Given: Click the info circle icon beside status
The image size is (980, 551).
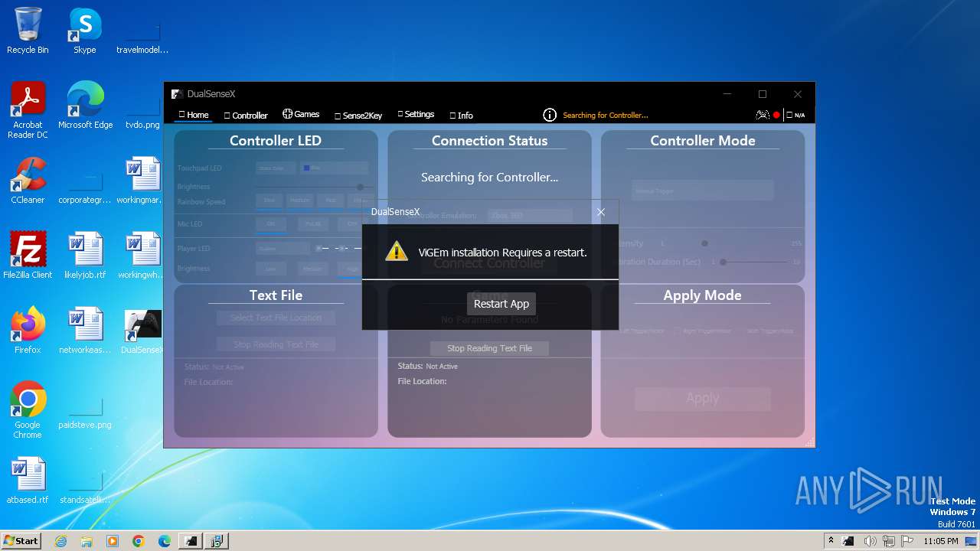Looking at the screenshot, I should [550, 115].
